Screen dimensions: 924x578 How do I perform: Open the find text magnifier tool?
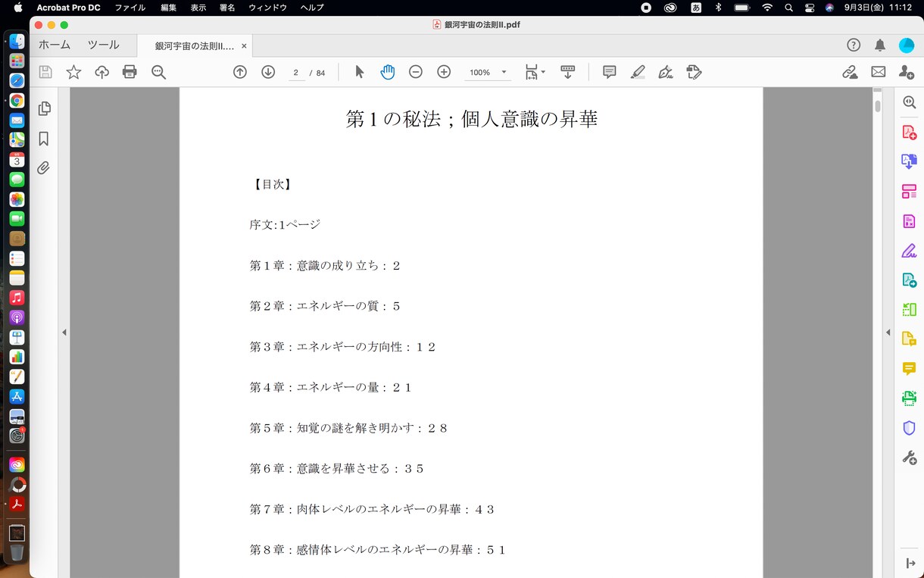(158, 72)
